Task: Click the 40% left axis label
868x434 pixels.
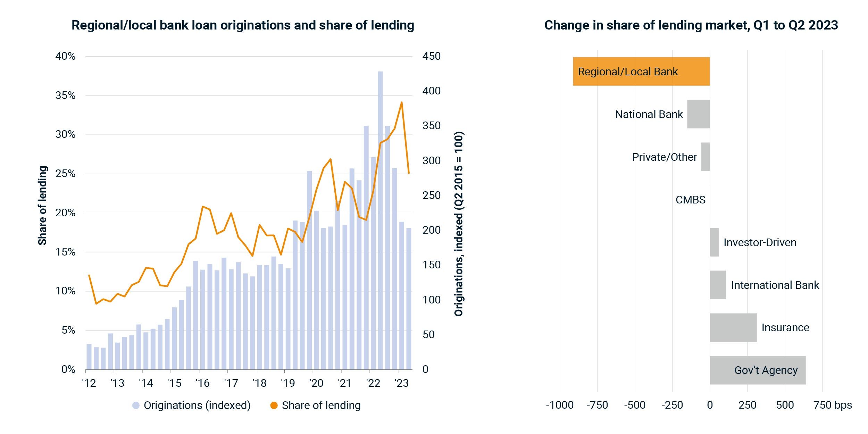Action: [x=65, y=56]
